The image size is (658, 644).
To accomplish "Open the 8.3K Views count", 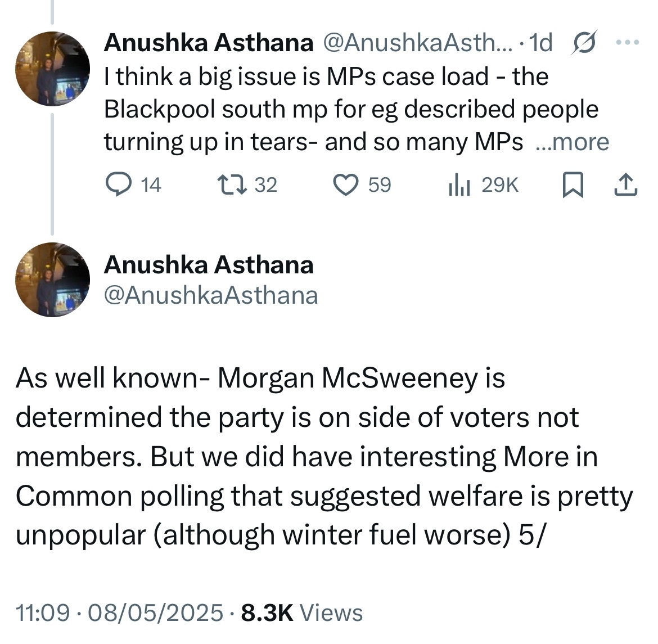I will (x=301, y=613).
